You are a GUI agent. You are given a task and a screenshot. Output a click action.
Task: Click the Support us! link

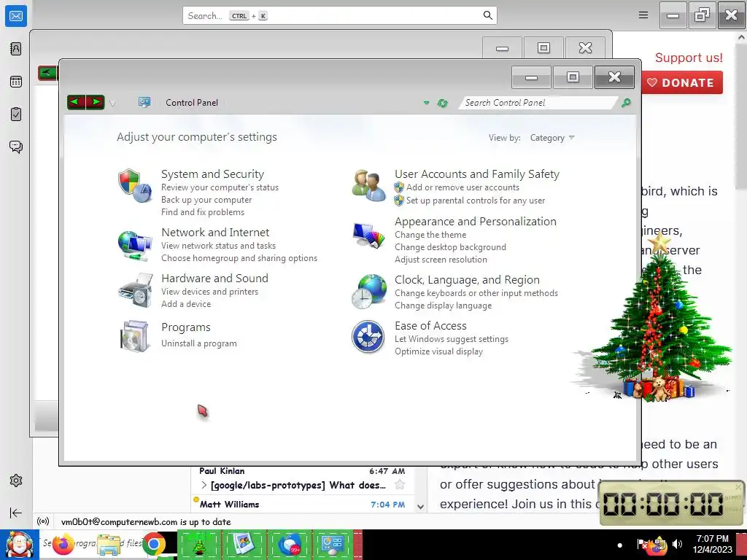689,58
